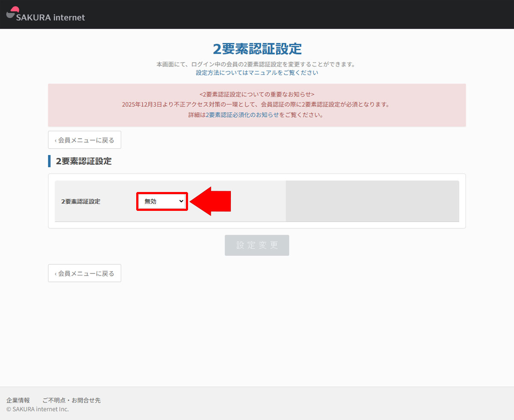Click the 重要なお知らせ notice heading line

257,94
